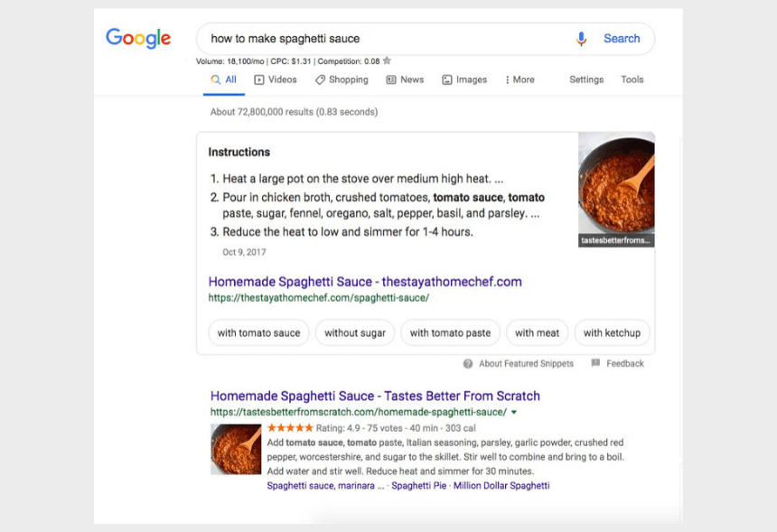Image resolution: width=777 pixels, height=532 pixels.
Task: Select the 'with tomato sauce' chip
Action: (258, 333)
